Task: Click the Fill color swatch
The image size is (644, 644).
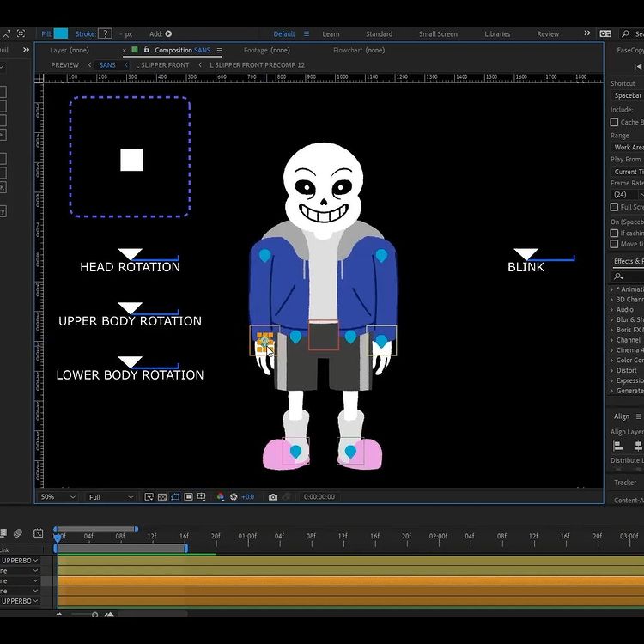Action: click(61, 33)
